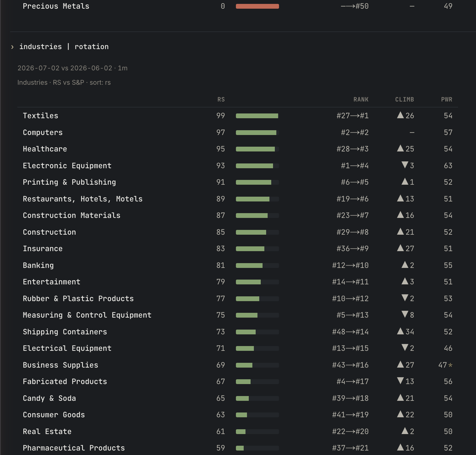Click the up-triangle icon for Healthcare
This screenshot has width=476, height=455.
(x=400, y=148)
